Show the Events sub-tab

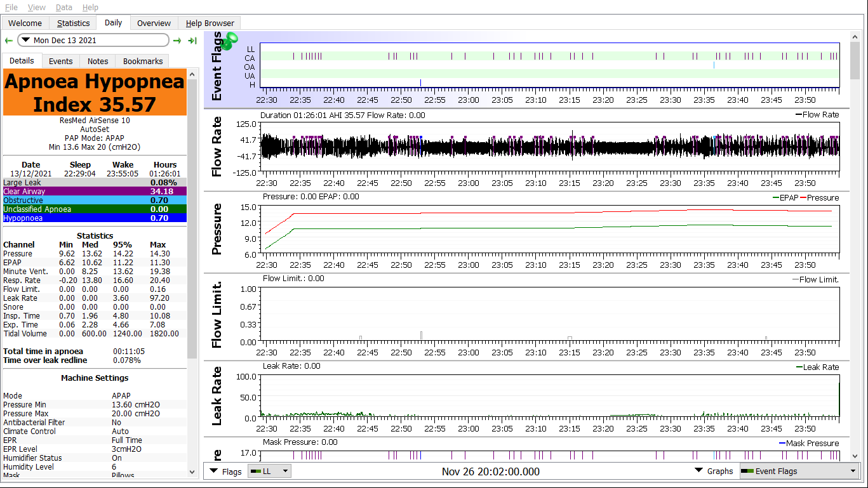[61, 62]
